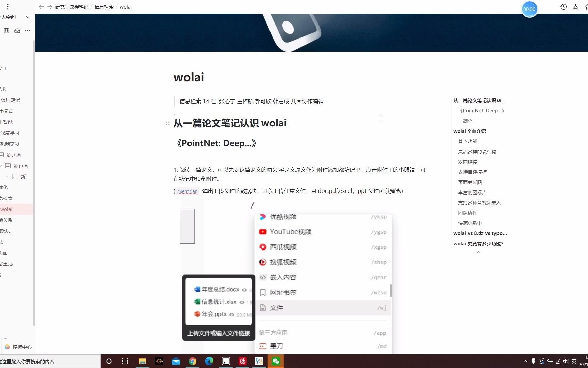Launch Google Chrome from the taskbar

point(193,361)
